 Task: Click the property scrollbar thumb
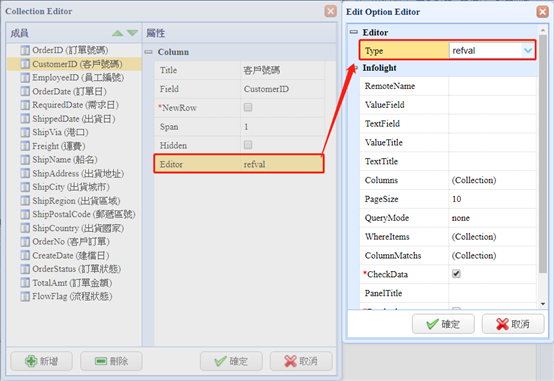[543, 153]
